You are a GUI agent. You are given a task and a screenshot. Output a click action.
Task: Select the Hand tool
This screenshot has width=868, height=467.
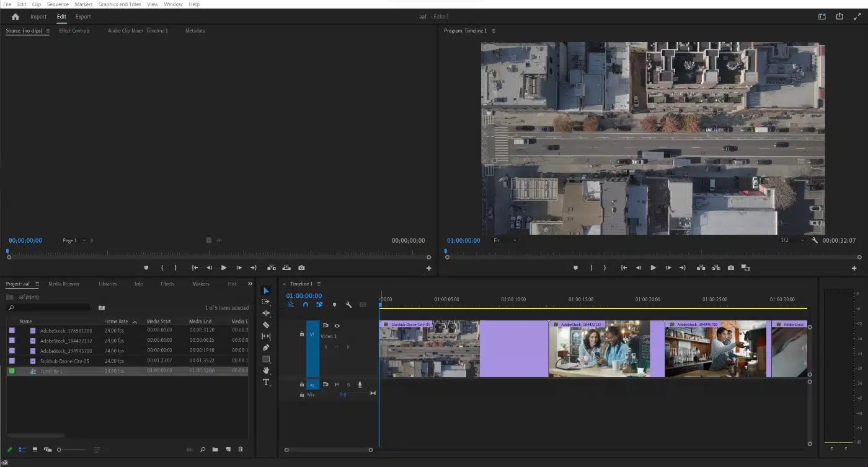267,370
